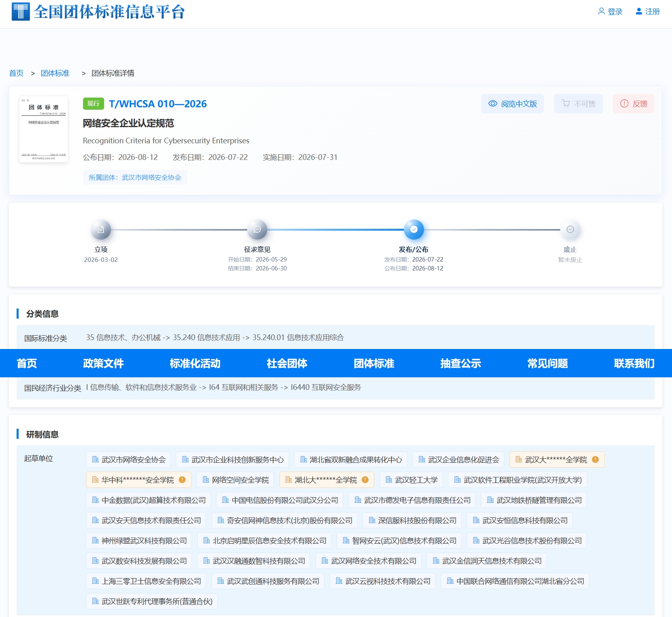Screen dimensions: 672x617
Task: Click the English title Recognition Criteria for Cybersecurity Enterprises
Action: pyautogui.click(x=166, y=140)
